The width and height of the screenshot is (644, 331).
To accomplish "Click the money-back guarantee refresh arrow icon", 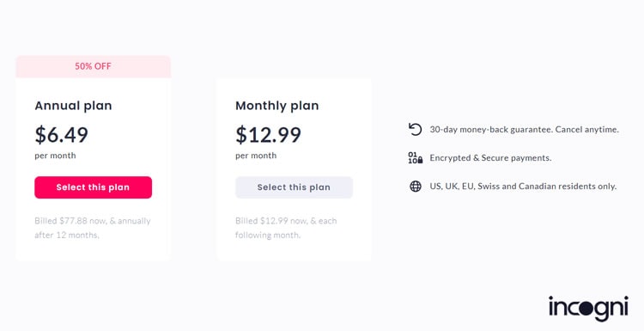I will point(416,130).
